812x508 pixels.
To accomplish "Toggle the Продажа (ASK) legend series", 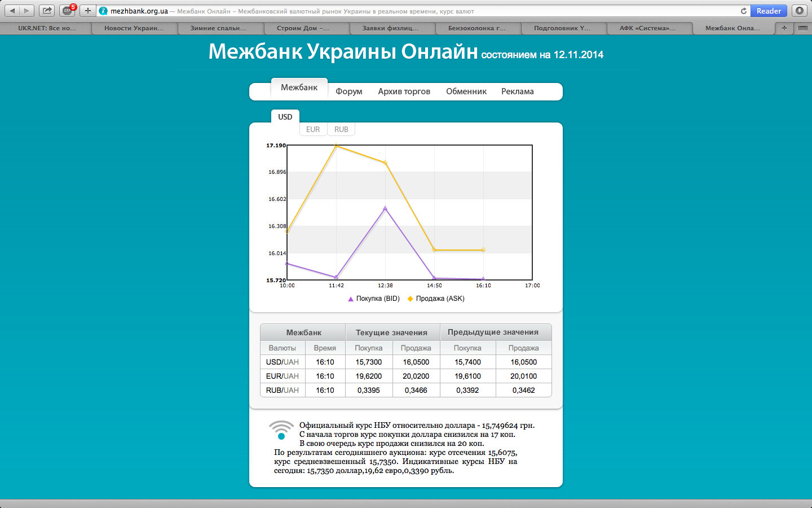I will click(x=436, y=299).
